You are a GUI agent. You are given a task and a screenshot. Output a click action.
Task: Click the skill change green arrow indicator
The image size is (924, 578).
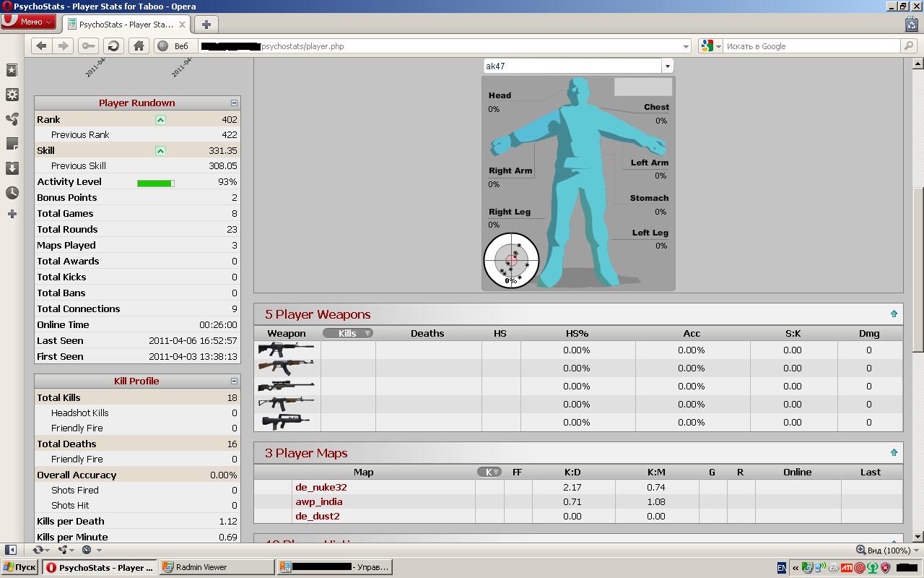pos(160,151)
